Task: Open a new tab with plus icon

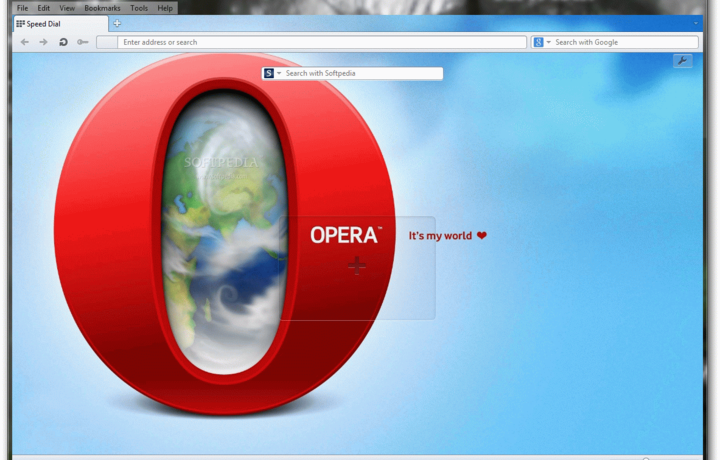Action: [x=117, y=23]
